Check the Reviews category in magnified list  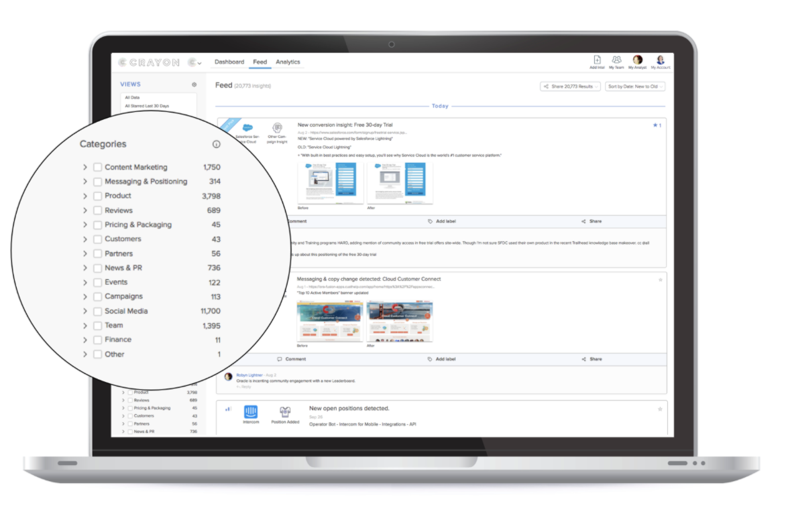click(98, 210)
